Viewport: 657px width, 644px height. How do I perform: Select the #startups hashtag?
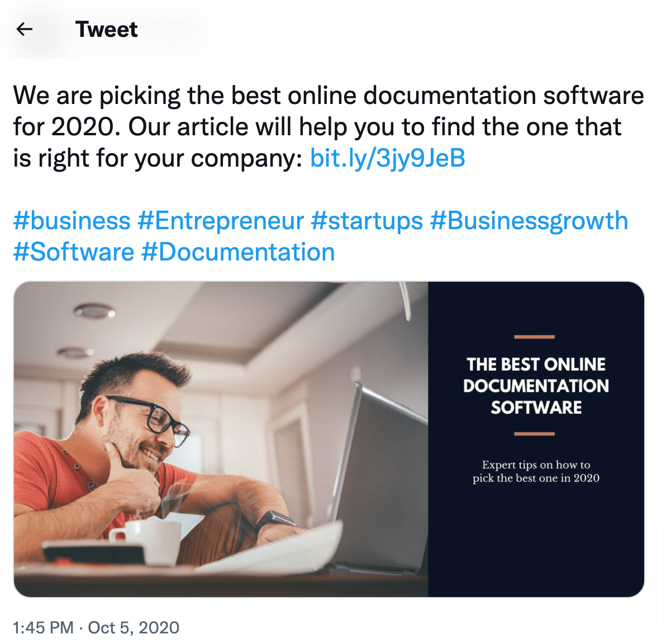click(x=366, y=221)
